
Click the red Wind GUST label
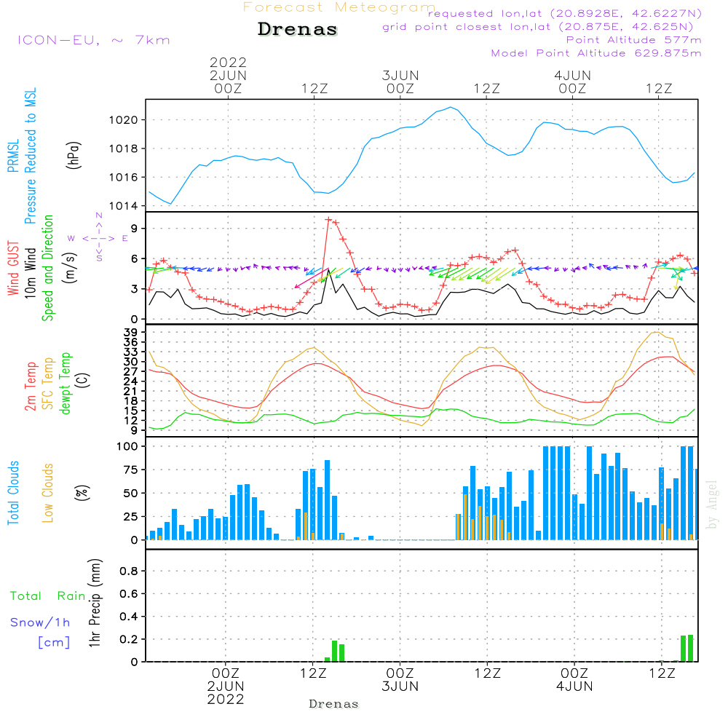click(12, 268)
